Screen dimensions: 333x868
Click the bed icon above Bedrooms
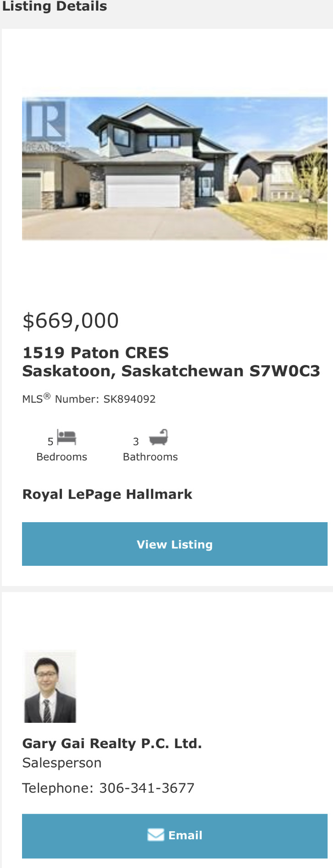coord(67,437)
